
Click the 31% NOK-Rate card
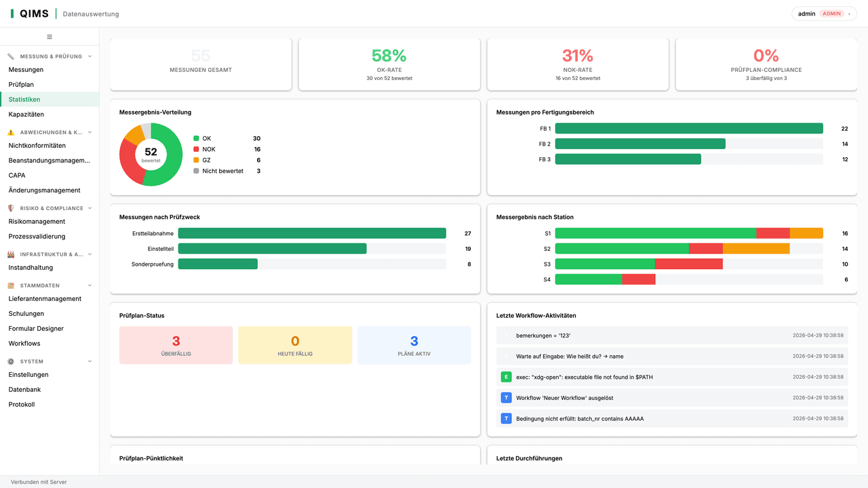coord(578,64)
